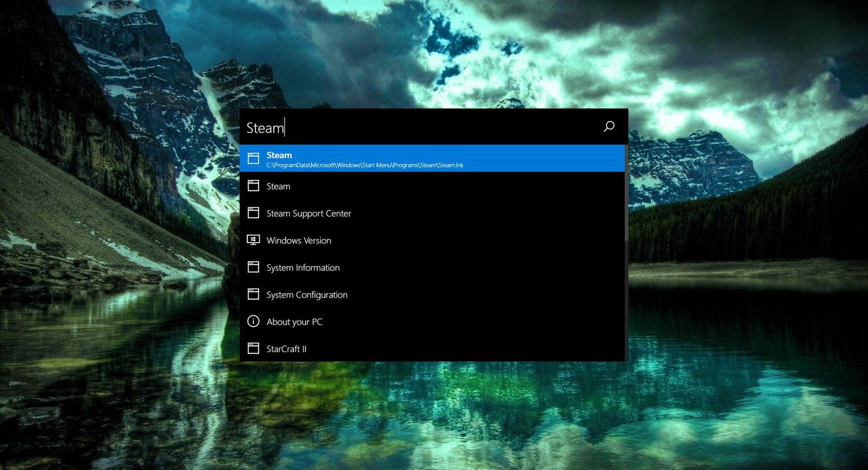Click the Steam.lnk file path text
868x470 pixels.
tap(365, 165)
